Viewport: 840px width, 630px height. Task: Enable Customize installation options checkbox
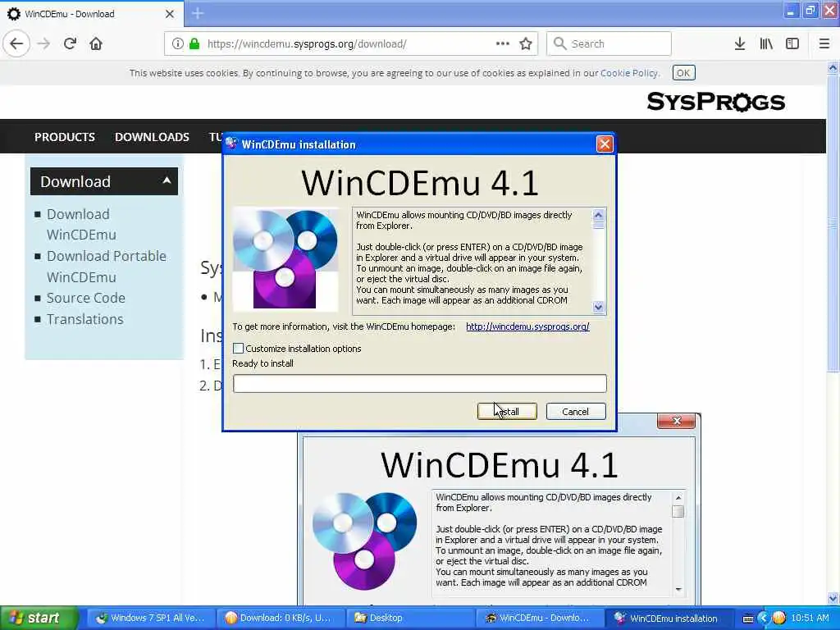(x=239, y=348)
